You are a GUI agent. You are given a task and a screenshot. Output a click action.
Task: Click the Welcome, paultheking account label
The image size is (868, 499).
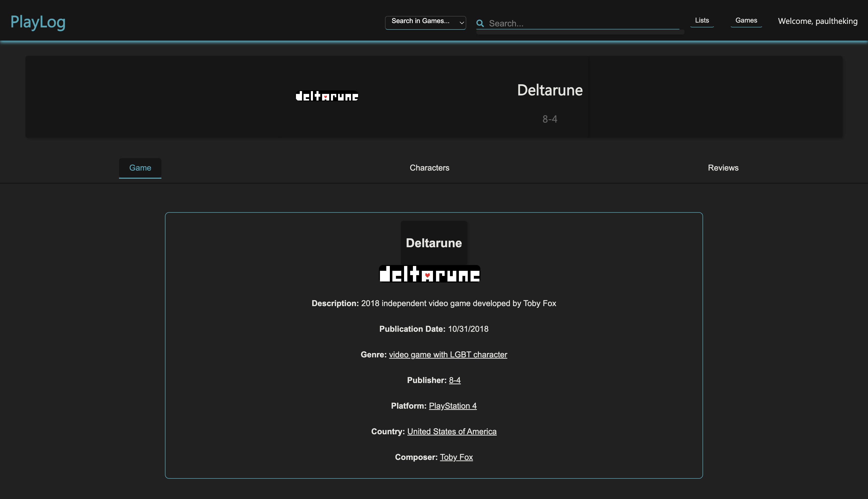818,21
